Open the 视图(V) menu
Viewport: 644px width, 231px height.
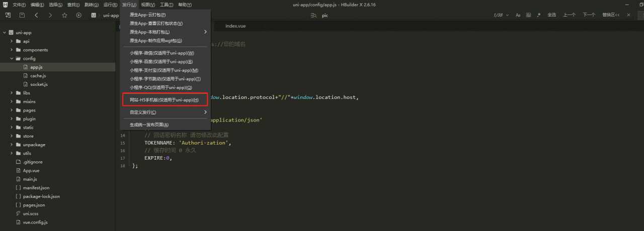(x=148, y=5)
